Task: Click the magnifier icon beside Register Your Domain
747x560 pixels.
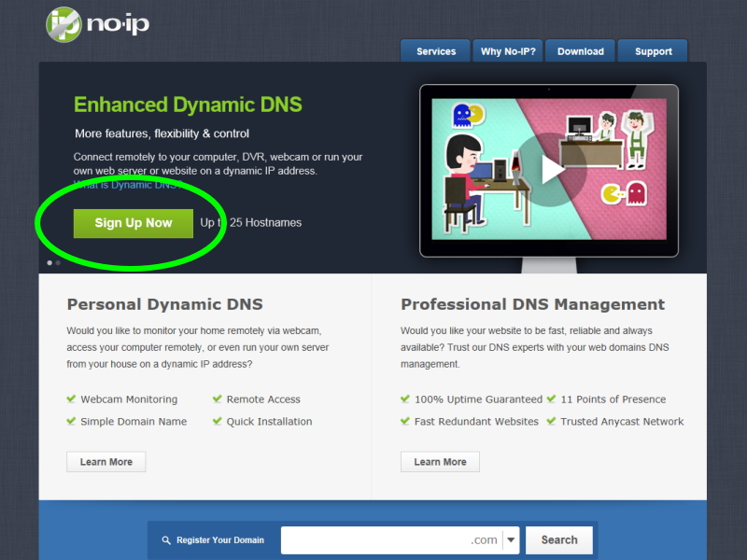Action: [166, 540]
